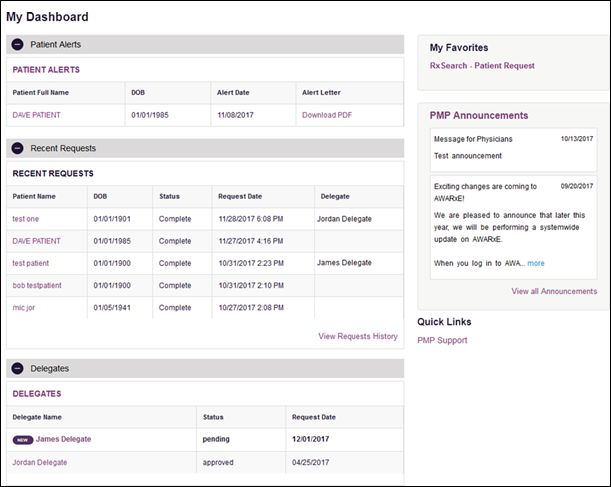
Task: Open the bob testpatient request
Action: pos(37,285)
